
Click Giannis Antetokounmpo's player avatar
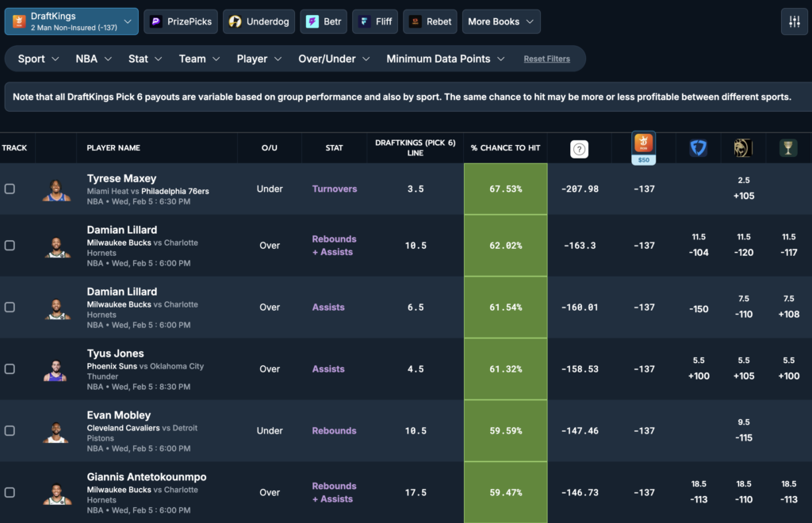(x=56, y=493)
